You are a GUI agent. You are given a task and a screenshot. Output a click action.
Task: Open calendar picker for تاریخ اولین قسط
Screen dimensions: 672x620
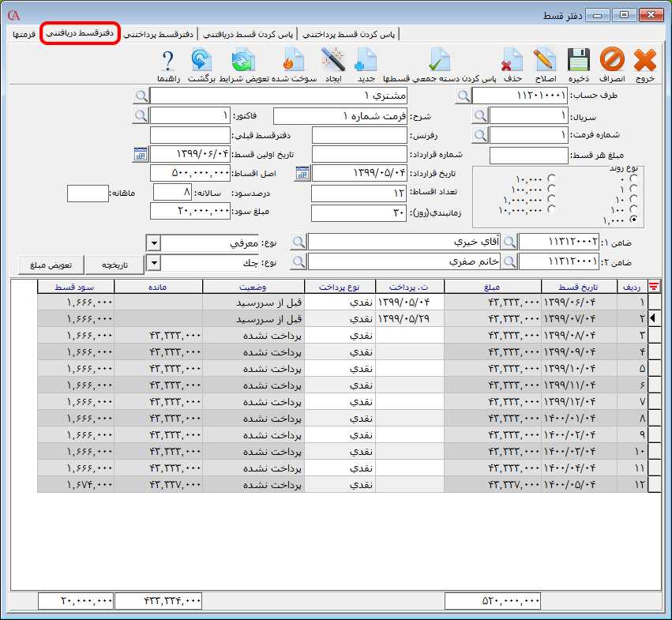pyautogui.click(x=141, y=154)
